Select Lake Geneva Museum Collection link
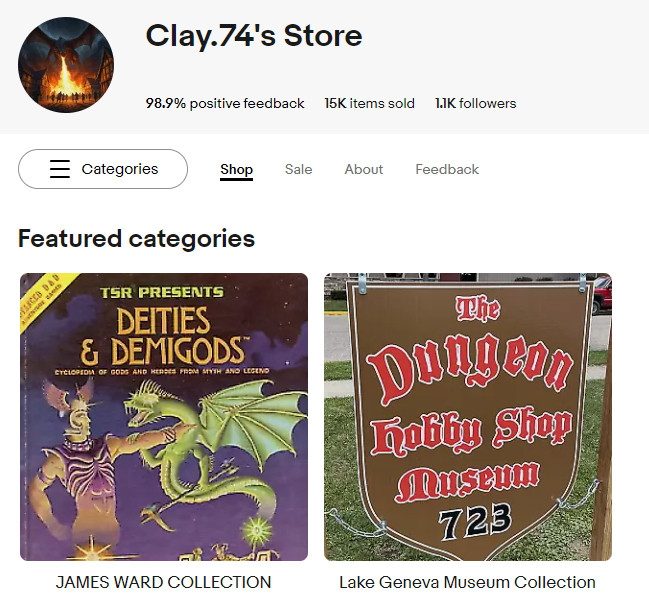 tap(467, 582)
